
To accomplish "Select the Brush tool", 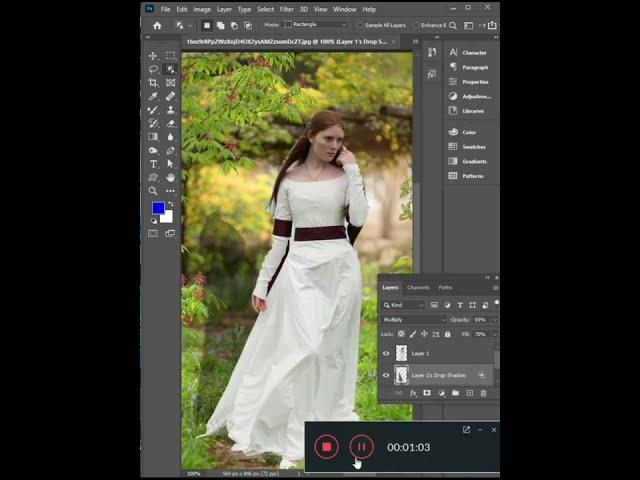I will (x=153, y=110).
